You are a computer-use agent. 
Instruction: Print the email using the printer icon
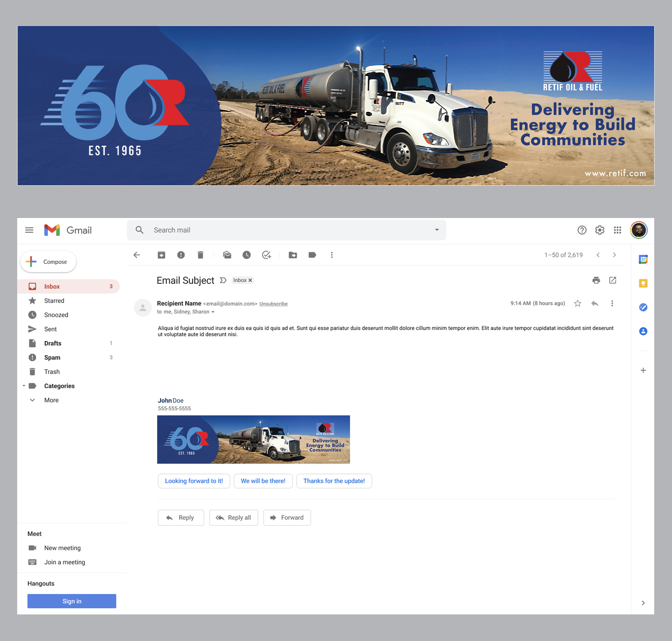(596, 280)
